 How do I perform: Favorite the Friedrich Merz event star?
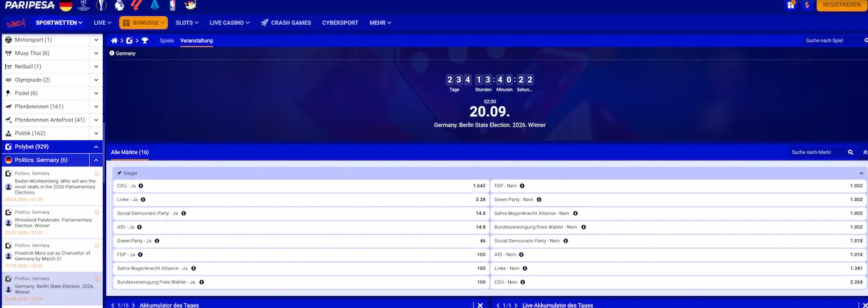(x=97, y=245)
